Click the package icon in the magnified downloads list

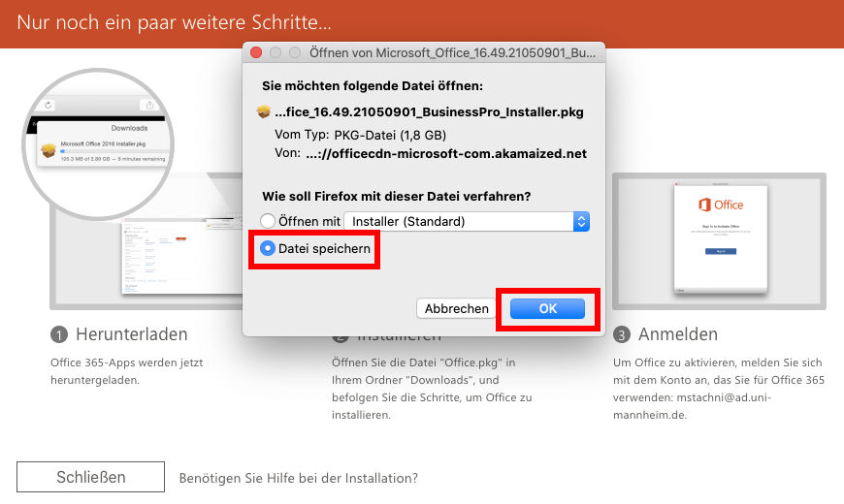point(49,150)
